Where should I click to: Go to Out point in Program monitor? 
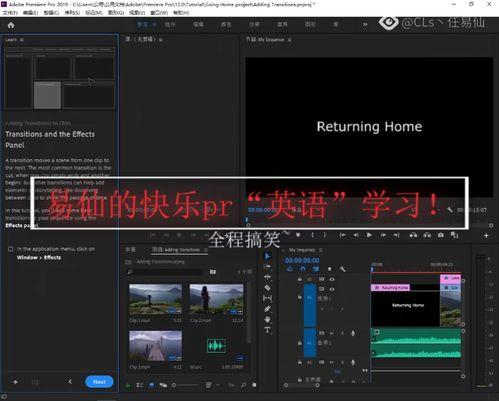(396, 235)
